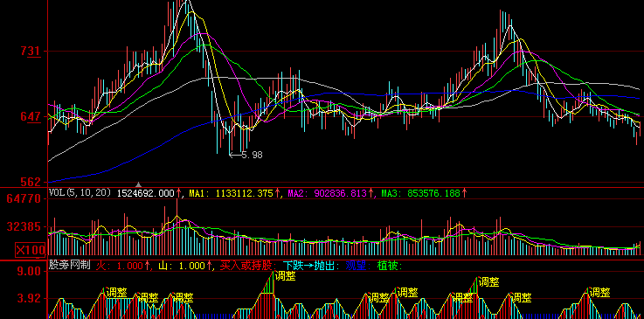Click the red up arrow after MA1 value
Screen dimensions: 644x319
(277, 193)
